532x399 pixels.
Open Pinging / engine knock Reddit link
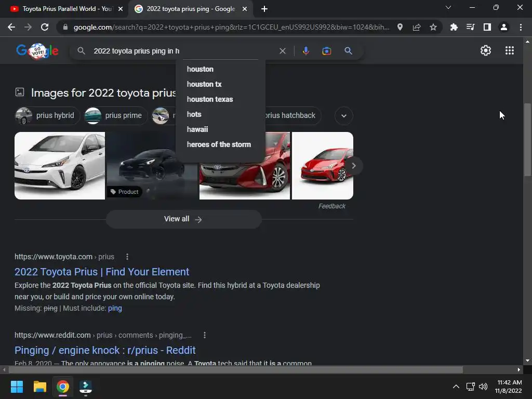click(105, 350)
